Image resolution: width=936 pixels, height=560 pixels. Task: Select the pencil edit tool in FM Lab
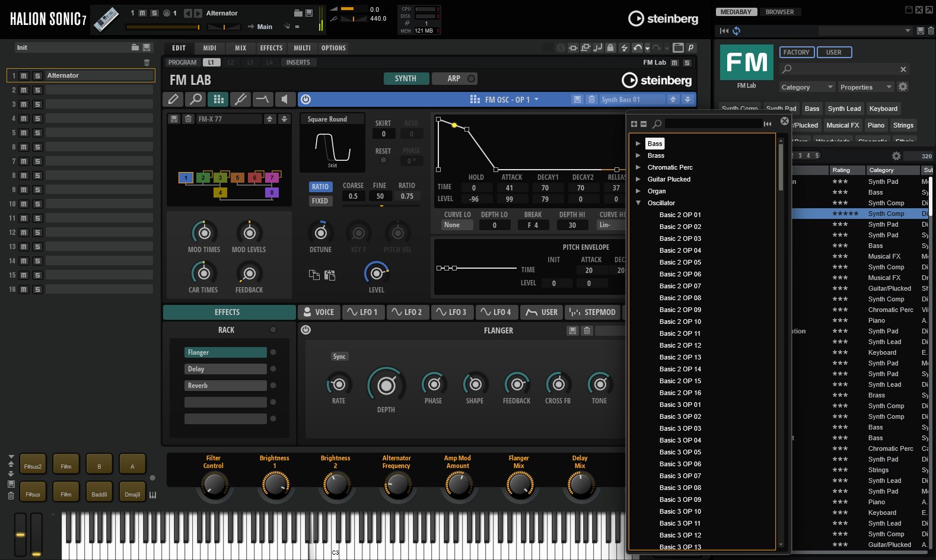click(173, 99)
